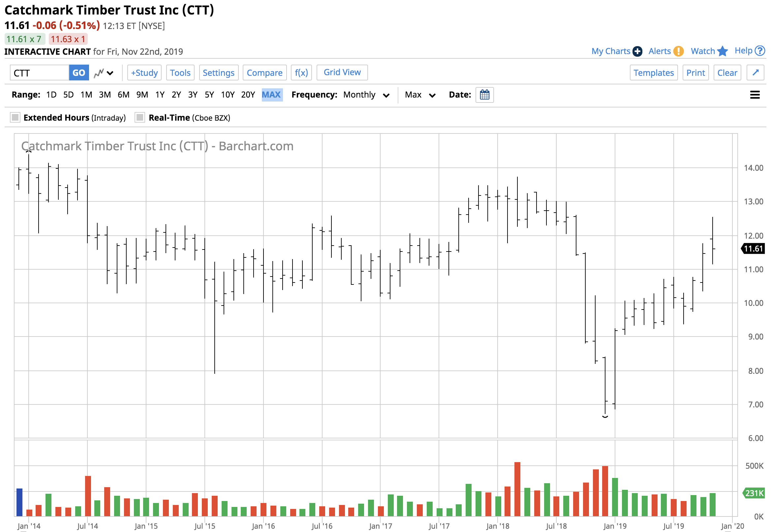Click the My Charts plus icon
Image resolution: width=771 pixels, height=532 pixels.
click(x=637, y=51)
